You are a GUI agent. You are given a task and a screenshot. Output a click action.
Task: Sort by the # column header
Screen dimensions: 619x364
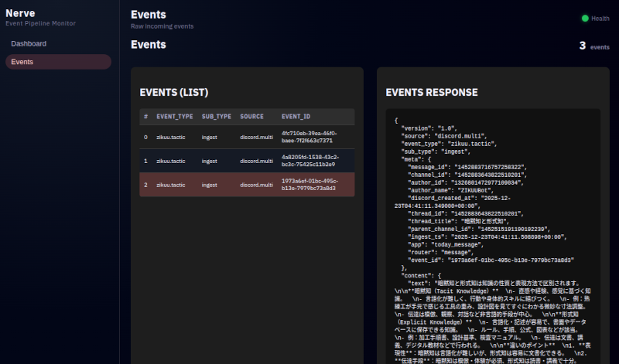coord(145,117)
